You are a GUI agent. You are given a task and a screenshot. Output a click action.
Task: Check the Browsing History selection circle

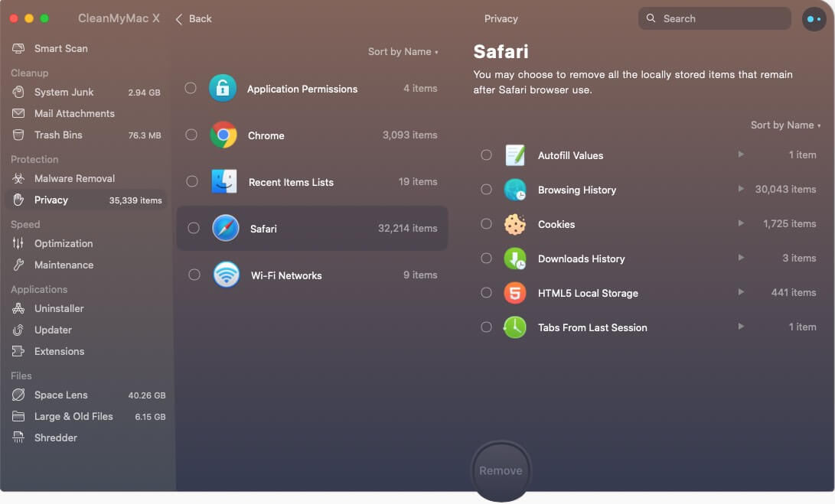[x=486, y=189]
